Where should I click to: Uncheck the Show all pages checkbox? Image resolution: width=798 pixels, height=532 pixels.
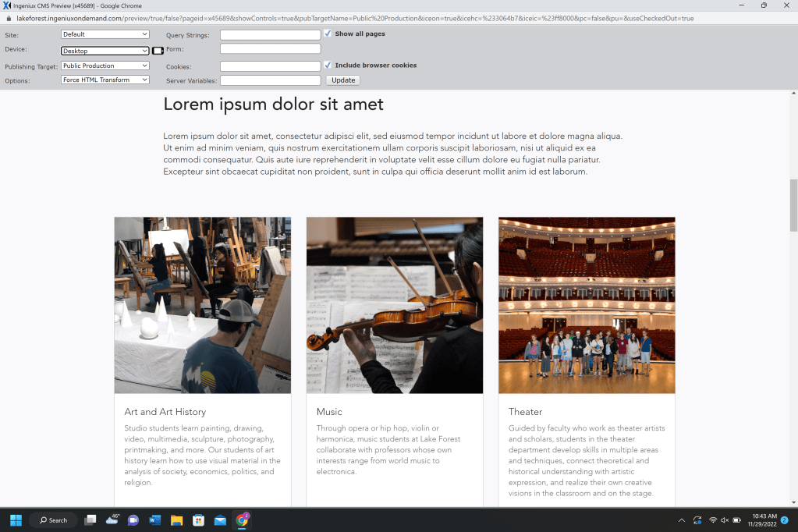pyautogui.click(x=328, y=34)
